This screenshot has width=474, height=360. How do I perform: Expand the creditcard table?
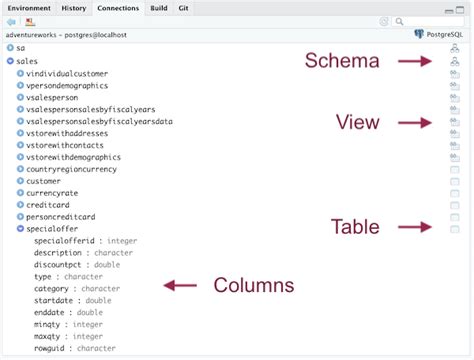pyautogui.click(x=20, y=205)
